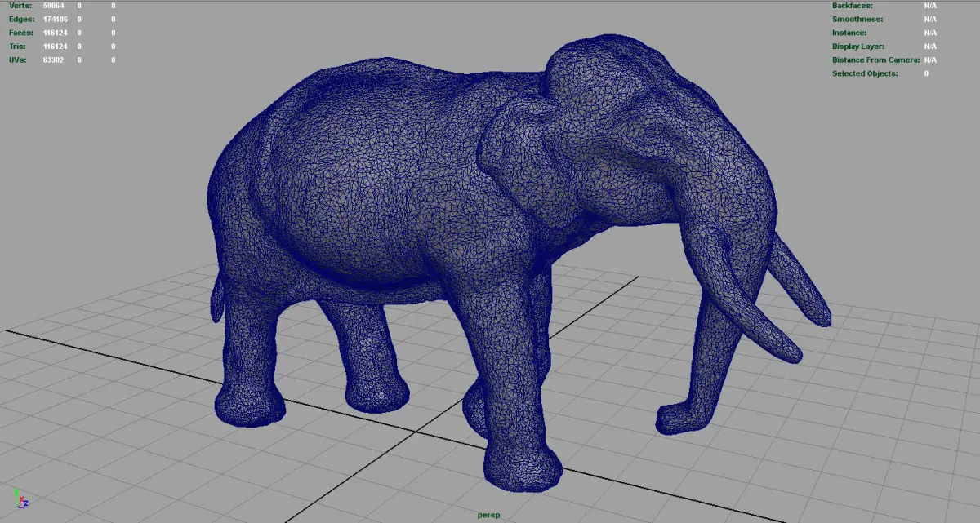
Task: Click the 'Backfaces:' HUD label
Action: point(853,6)
